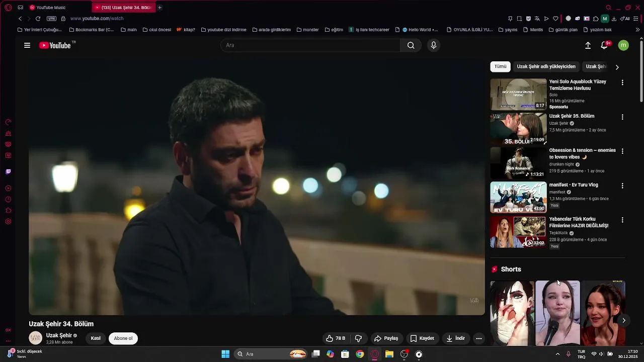
Task: Click the Katıl button
Action: coord(96,338)
